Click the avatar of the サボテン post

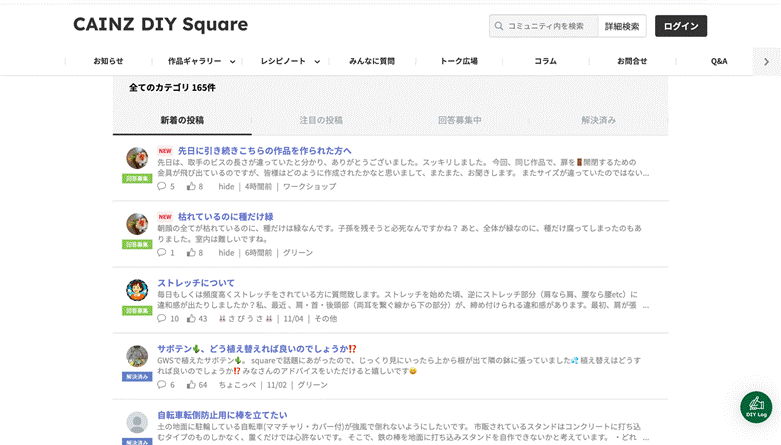[137, 356]
